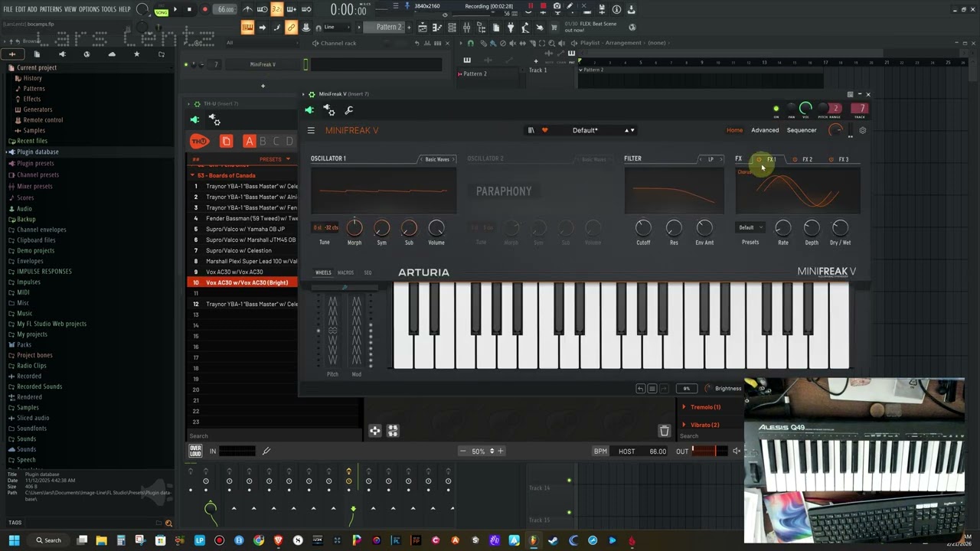This screenshot has width=980, height=551.
Task: Collapse the 53 - Boards of Canada bank
Action: (x=192, y=175)
